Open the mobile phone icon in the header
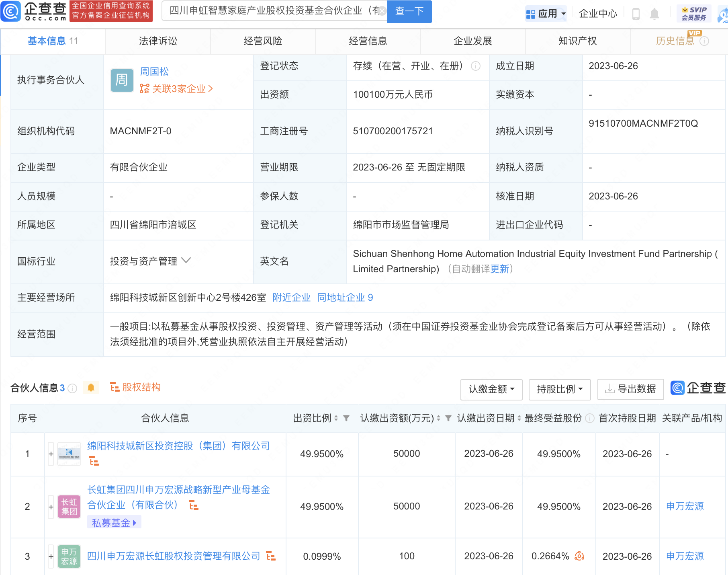This screenshot has height=575, width=728. point(636,14)
